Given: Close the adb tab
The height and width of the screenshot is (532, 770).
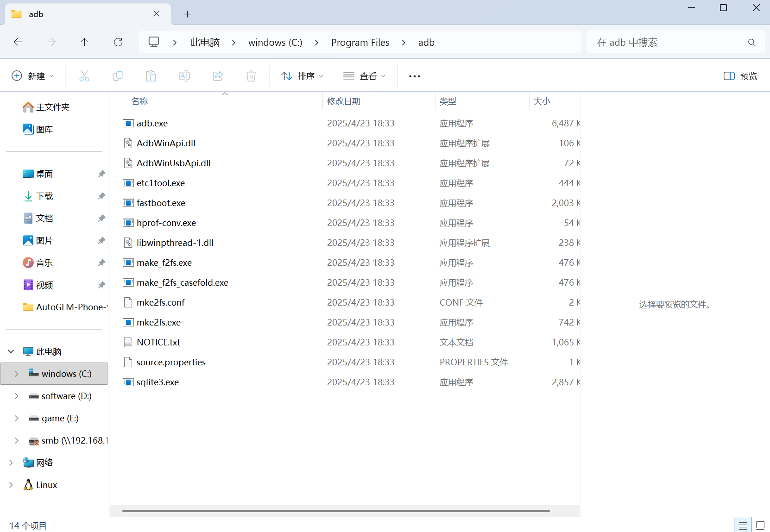Looking at the screenshot, I should point(157,14).
